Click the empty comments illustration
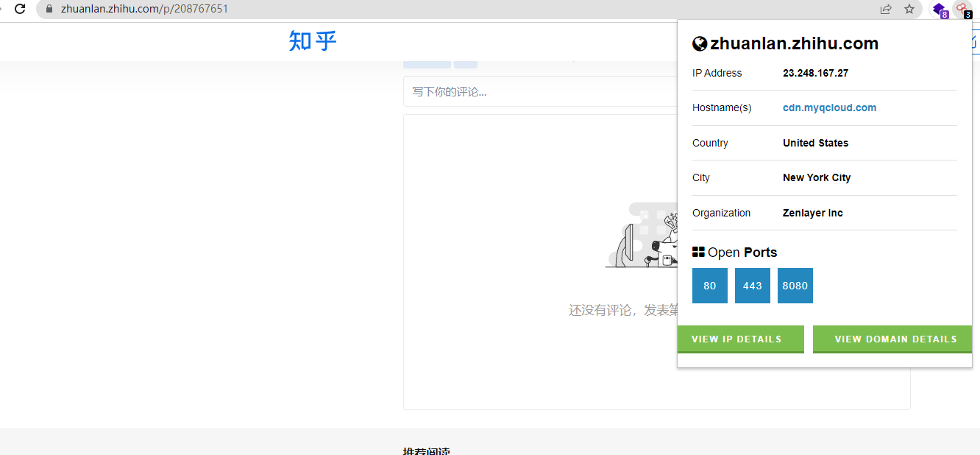 click(x=641, y=235)
